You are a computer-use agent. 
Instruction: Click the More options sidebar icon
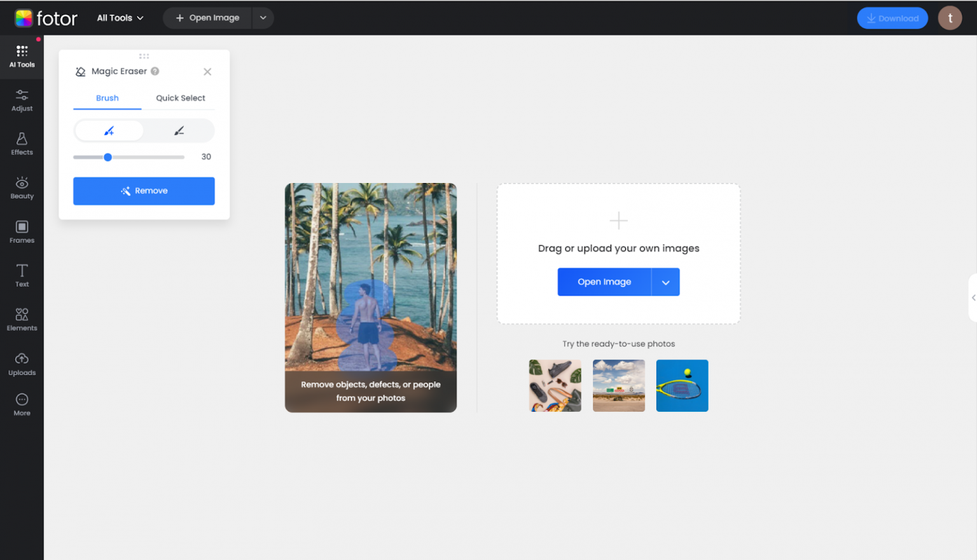tap(22, 404)
